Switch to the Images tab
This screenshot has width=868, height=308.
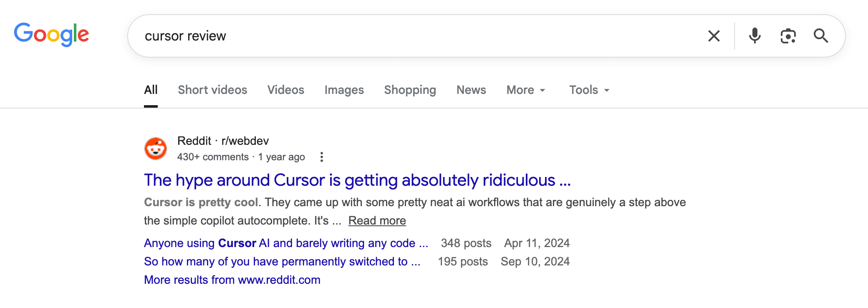pos(344,90)
